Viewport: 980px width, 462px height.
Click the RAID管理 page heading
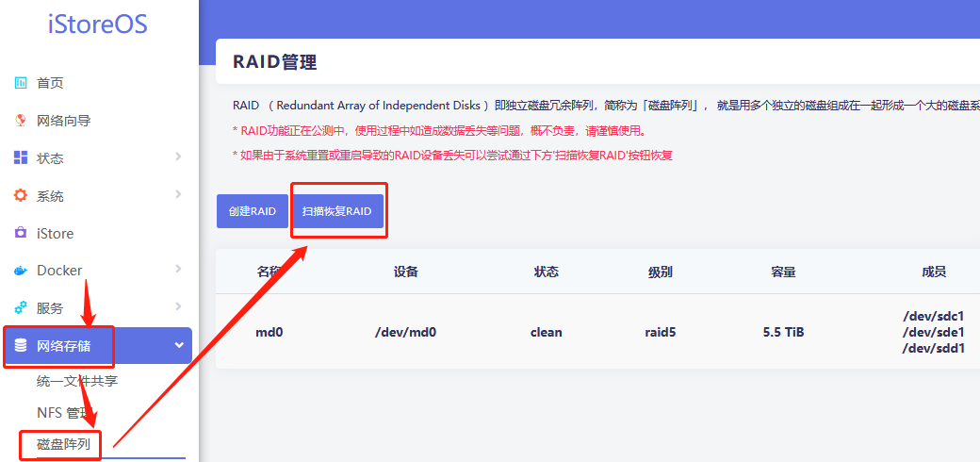tap(274, 62)
